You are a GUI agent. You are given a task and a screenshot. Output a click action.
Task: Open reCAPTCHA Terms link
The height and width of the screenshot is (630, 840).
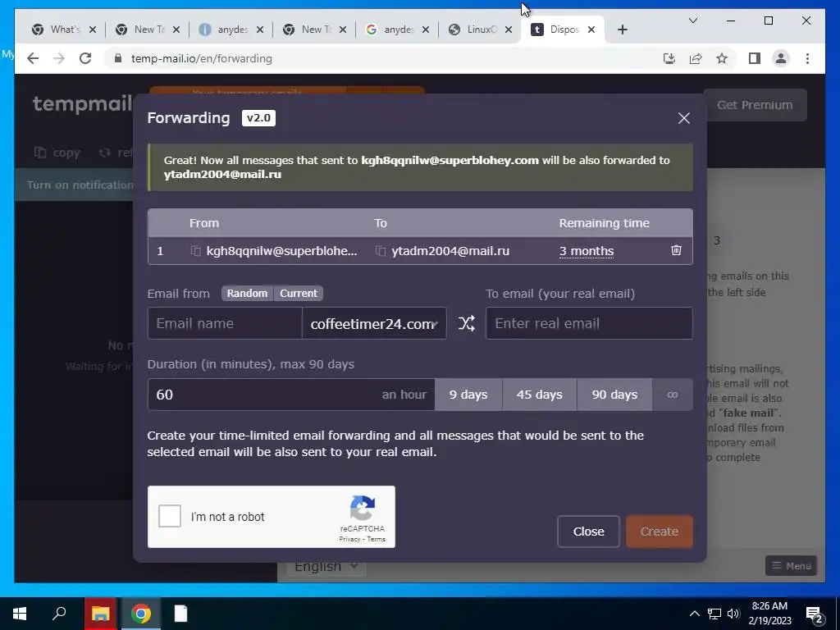[376, 539]
